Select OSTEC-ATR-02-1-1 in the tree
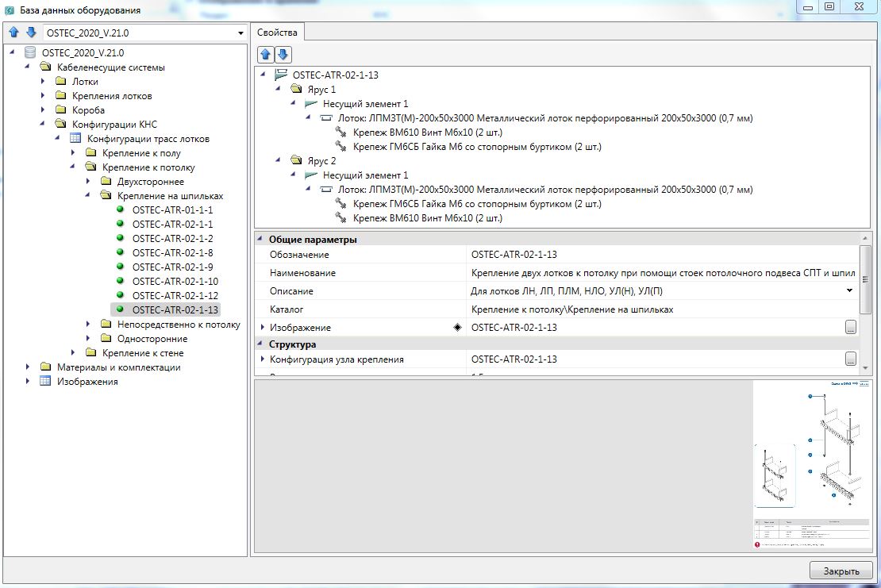The image size is (881, 588). pyautogui.click(x=172, y=224)
